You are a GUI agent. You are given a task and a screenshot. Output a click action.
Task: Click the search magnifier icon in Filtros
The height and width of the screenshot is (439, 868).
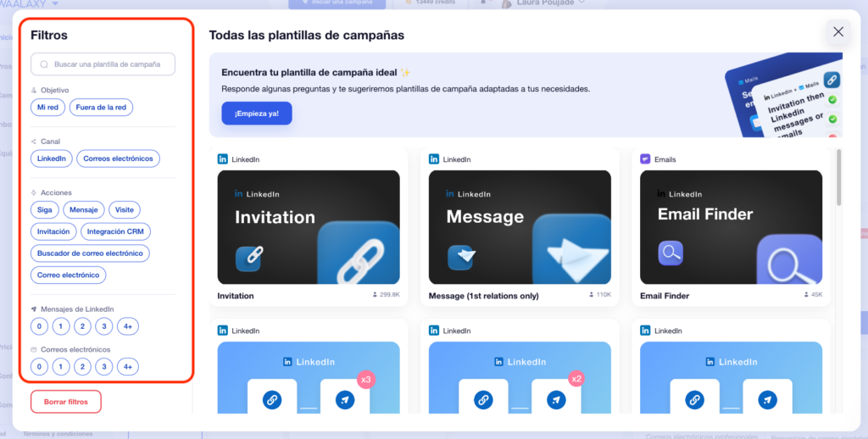[x=44, y=64]
